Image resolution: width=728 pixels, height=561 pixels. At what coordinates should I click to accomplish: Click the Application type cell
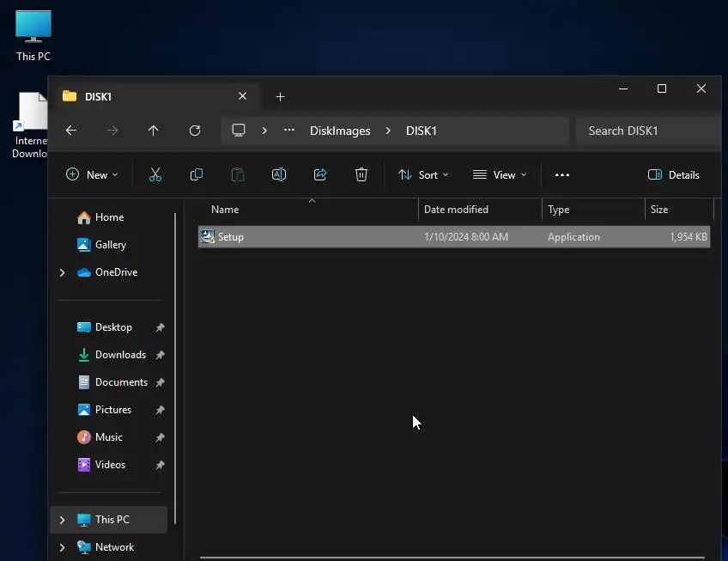(x=573, y=237)
